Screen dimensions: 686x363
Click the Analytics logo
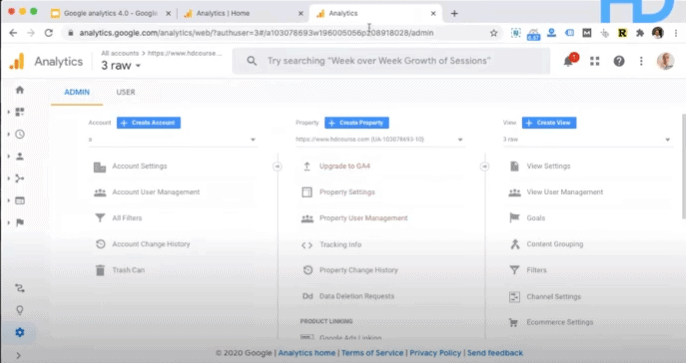[17, 61]
